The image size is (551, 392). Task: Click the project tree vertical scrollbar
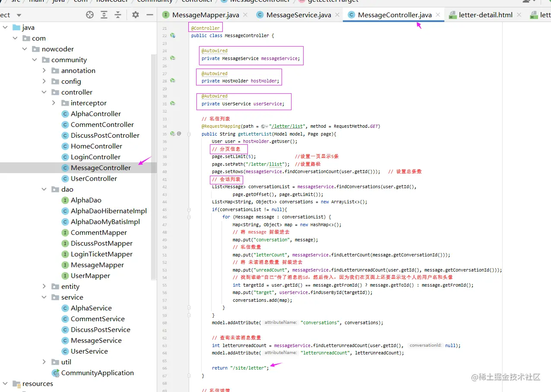pos(154,168)
